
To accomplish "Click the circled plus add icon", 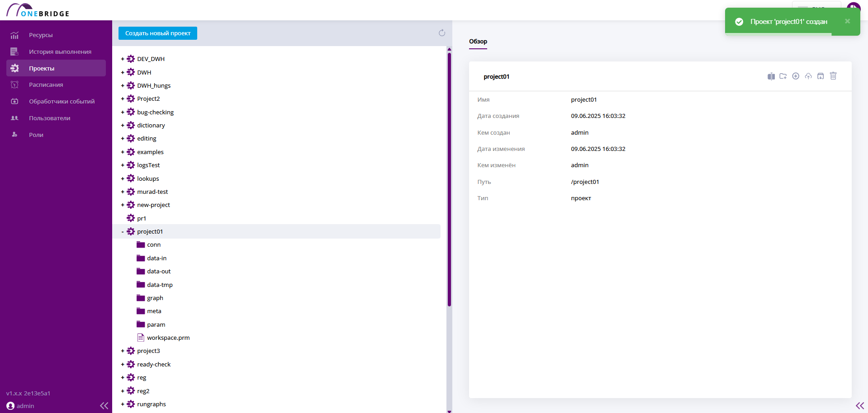I will 796,76.
